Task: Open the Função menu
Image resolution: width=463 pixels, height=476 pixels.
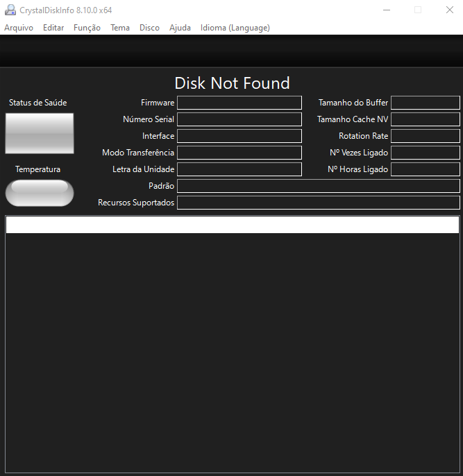Action: (x=87, y=28)
